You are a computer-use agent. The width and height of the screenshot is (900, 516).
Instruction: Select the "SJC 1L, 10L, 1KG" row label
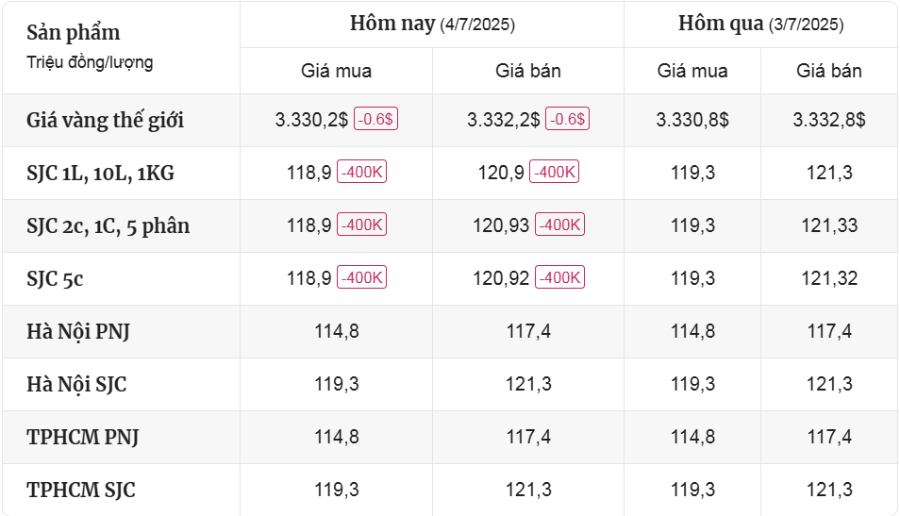click(x=100, y=173)
